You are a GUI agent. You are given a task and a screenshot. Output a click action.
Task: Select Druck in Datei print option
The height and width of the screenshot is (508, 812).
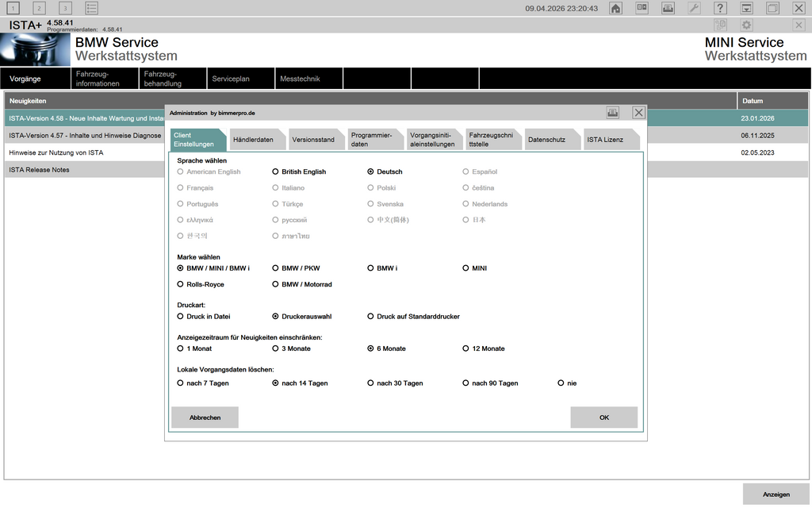[181, 317]
